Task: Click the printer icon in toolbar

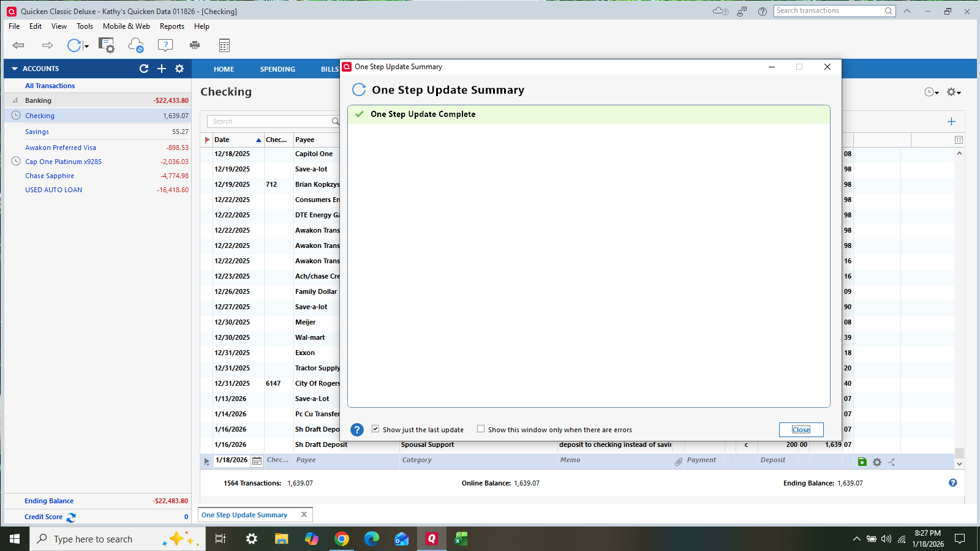Action: 195,45
